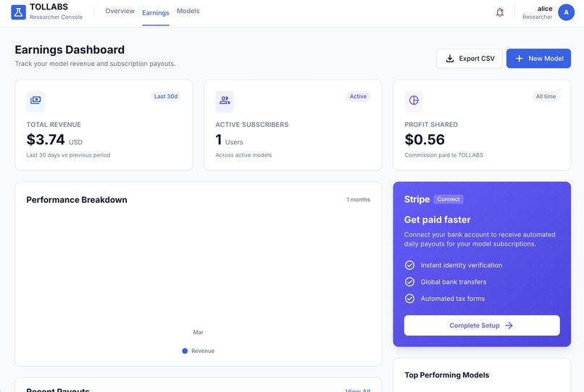Click the Get paid faster heading

(438, 220)
